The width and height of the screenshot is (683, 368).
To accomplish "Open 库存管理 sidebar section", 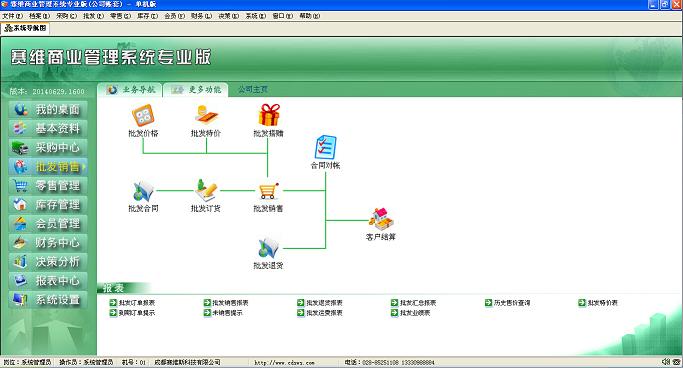I will [x=48, y=205].
